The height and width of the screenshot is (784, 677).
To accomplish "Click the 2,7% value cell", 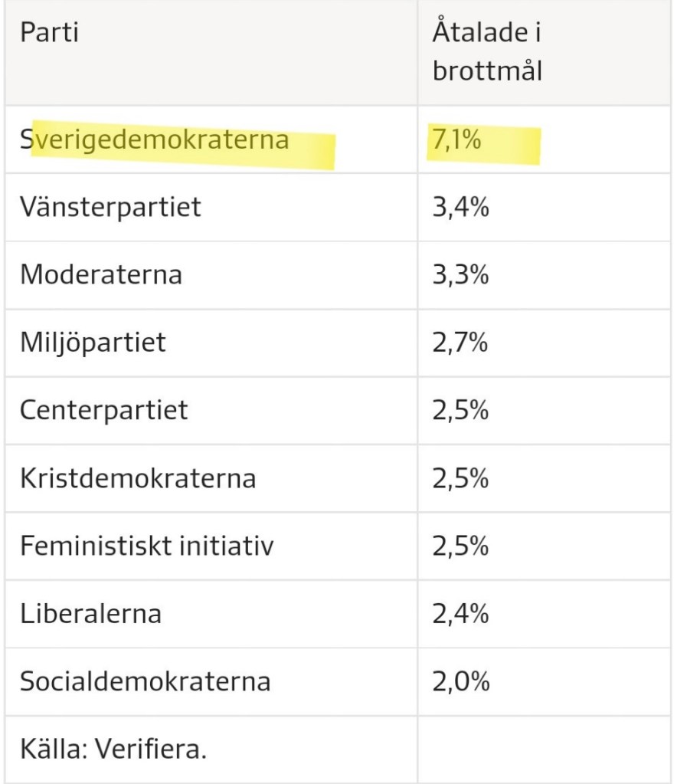I will (x=460, y=342).
